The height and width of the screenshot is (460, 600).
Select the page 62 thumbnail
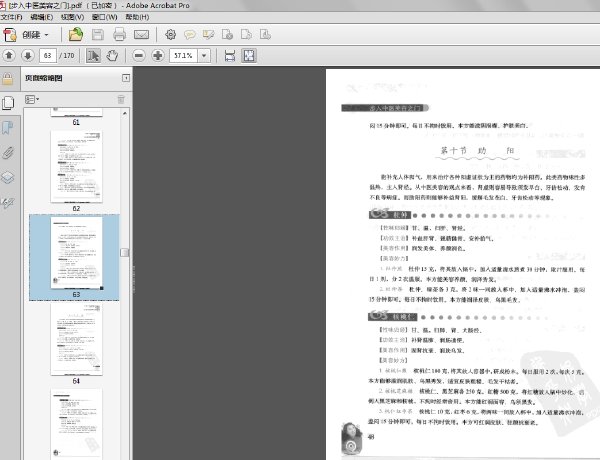click(76, 165)
